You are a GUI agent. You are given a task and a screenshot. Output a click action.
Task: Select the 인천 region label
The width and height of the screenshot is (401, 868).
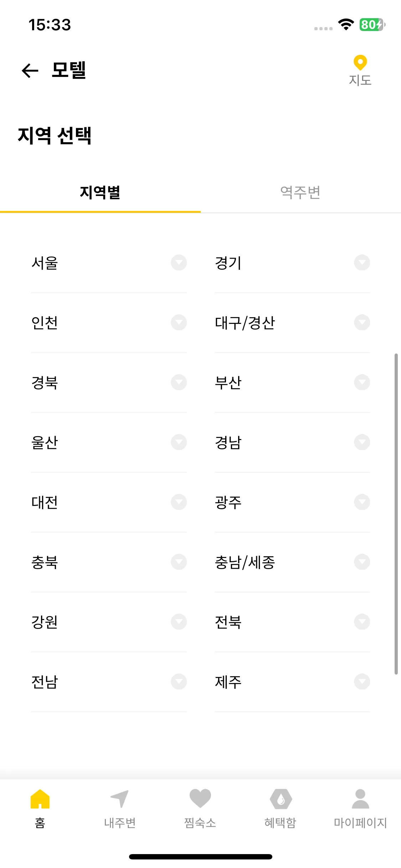45,323
